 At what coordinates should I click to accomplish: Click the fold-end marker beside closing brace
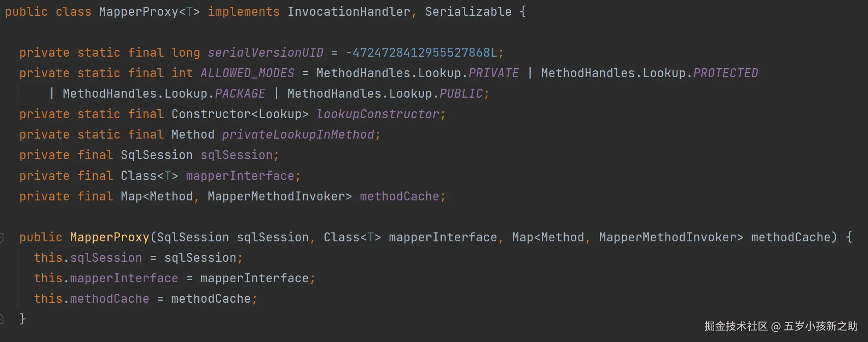coord(2,318)
